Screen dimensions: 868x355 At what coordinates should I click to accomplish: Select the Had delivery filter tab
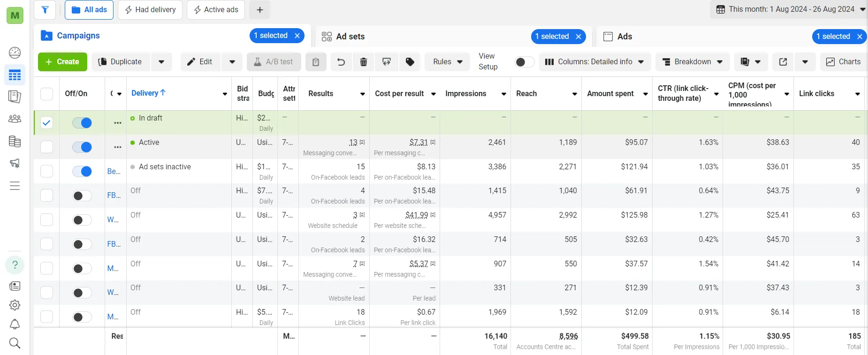(x=150, y=10)
